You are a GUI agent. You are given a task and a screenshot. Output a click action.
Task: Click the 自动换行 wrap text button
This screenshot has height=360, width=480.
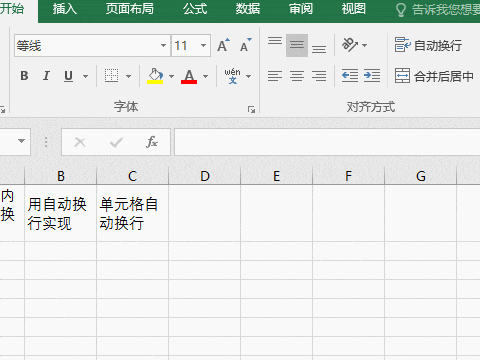(429, 45)
